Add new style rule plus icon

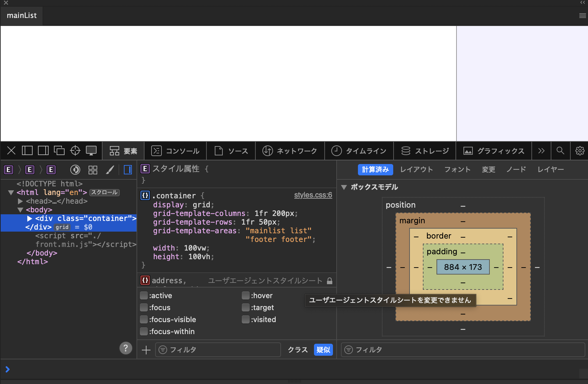146,350
